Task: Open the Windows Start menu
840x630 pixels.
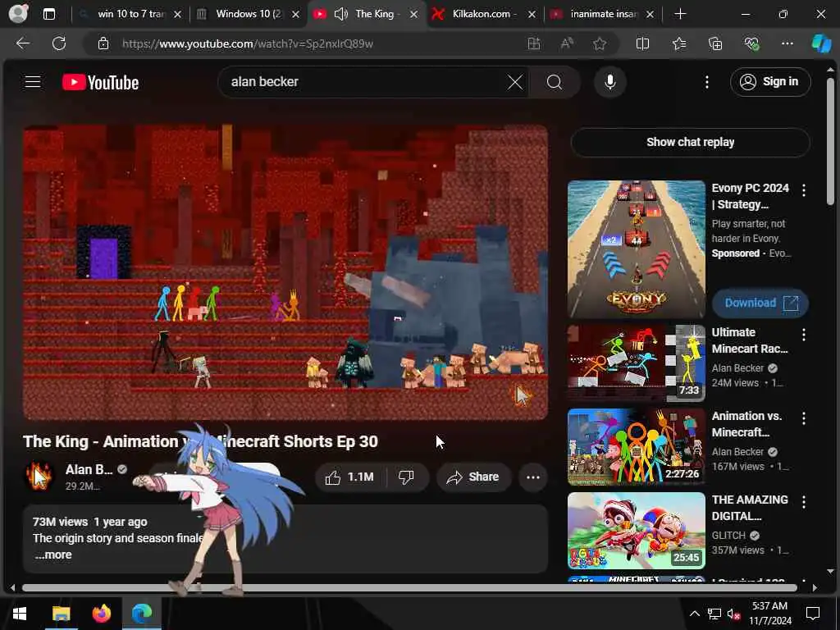Action: coord(20,614)
